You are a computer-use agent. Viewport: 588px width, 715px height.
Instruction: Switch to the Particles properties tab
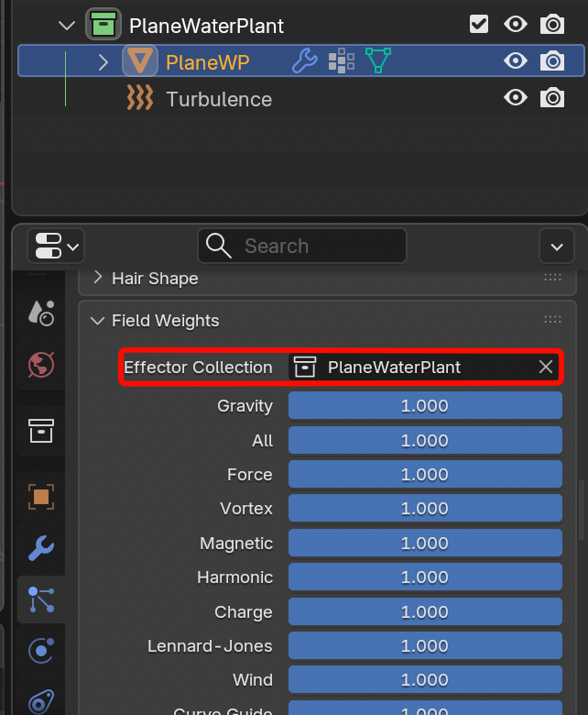[40, 599]
